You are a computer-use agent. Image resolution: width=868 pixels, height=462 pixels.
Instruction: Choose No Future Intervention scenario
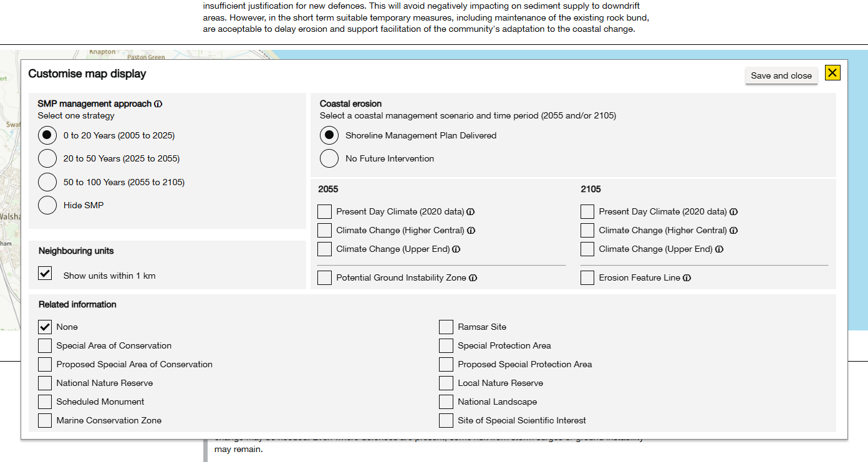point(329,159)
